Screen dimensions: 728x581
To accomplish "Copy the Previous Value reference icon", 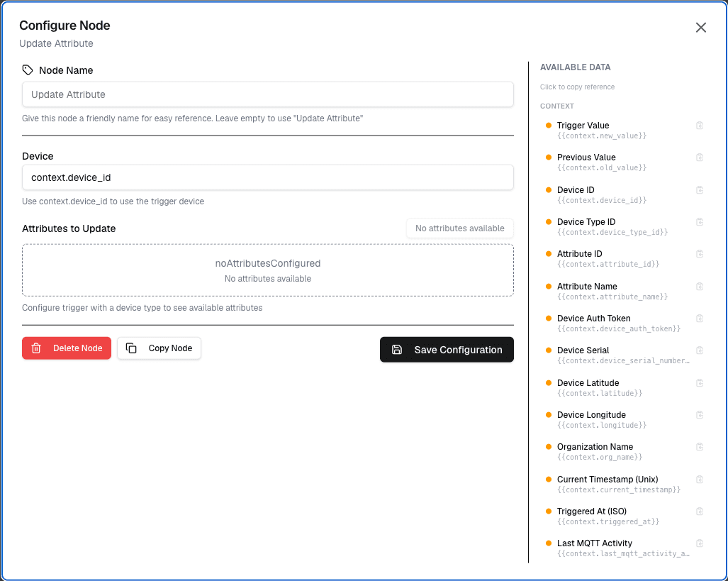I will pyautogui.click(x=700, y=157).
